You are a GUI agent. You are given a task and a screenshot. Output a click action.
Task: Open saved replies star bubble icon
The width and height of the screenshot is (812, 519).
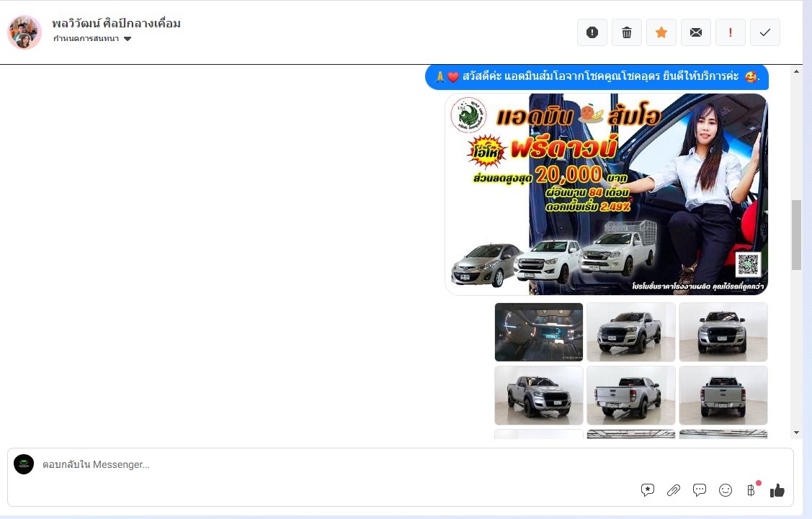click(648, 490)
